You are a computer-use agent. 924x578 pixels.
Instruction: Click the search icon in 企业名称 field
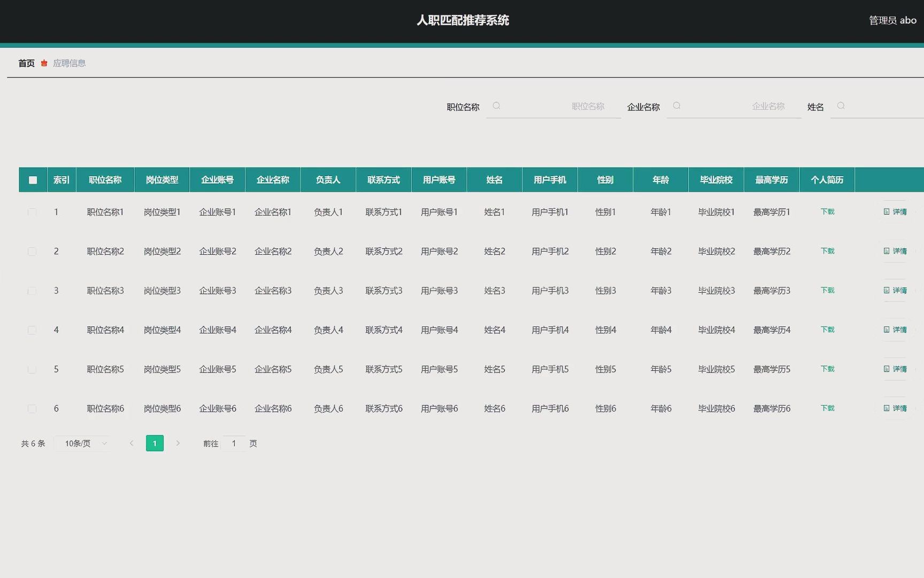676,106
